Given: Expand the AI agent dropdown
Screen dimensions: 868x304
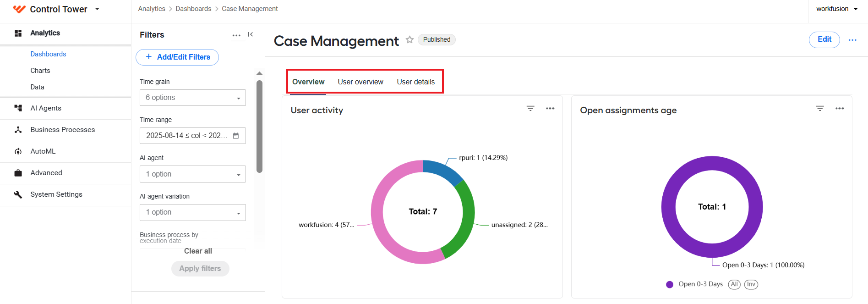Looking at the screenshot, I should coord(193,174).
